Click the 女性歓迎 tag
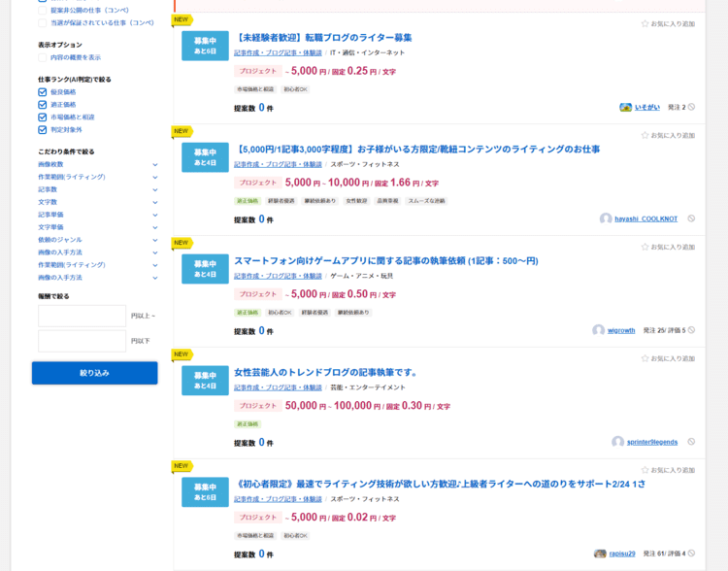 tap(356, 201)
